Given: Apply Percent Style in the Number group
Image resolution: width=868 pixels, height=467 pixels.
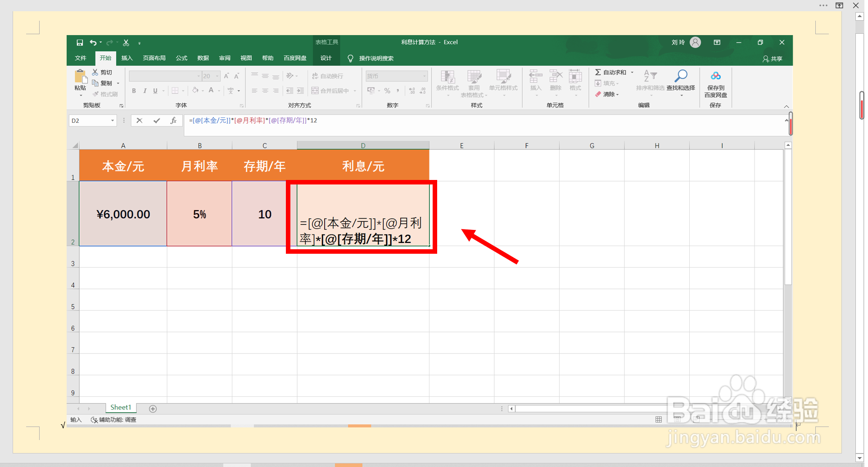Looking at the screenshot, I should tap(387, 90).
